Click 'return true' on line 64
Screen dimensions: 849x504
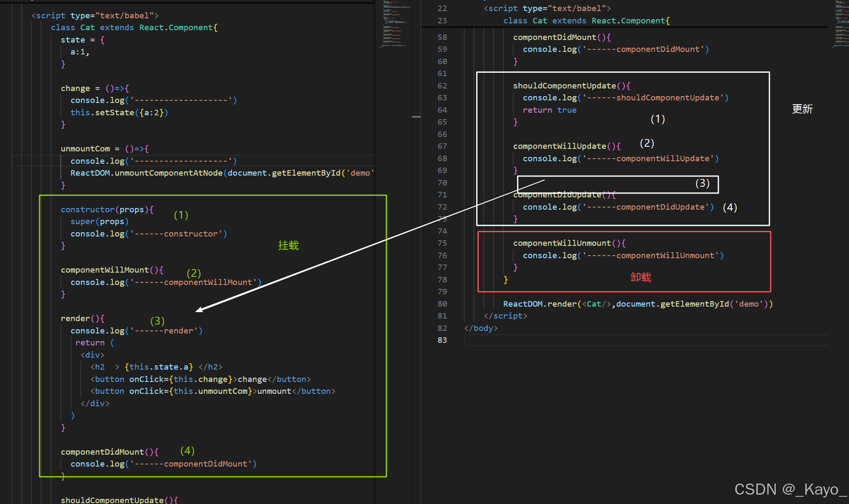click(x=549, y=110)
